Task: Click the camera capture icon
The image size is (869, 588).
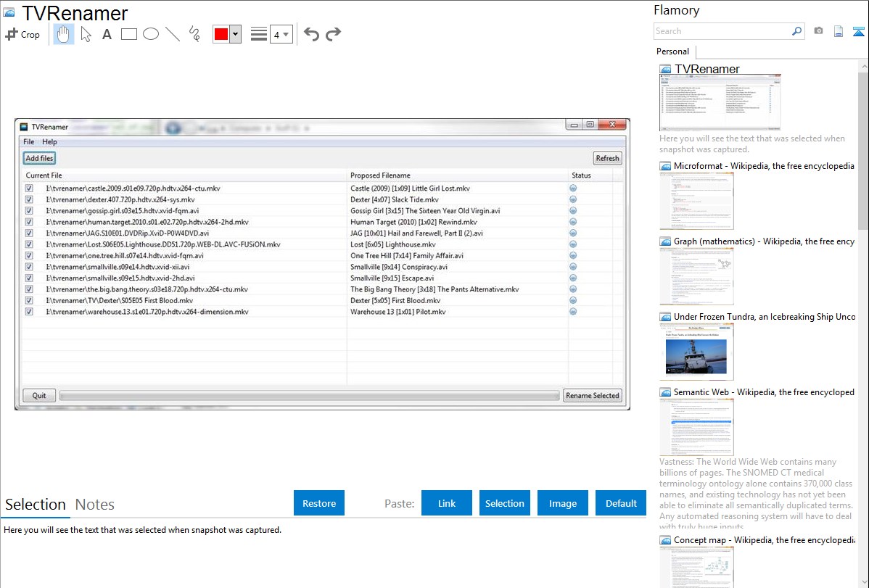Action: pos(818,31)
